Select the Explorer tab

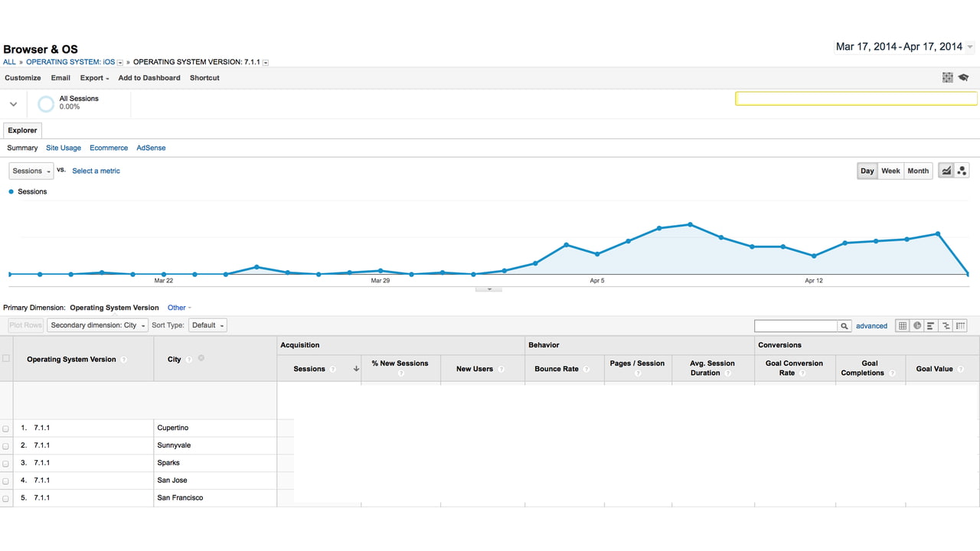(22, 130)
